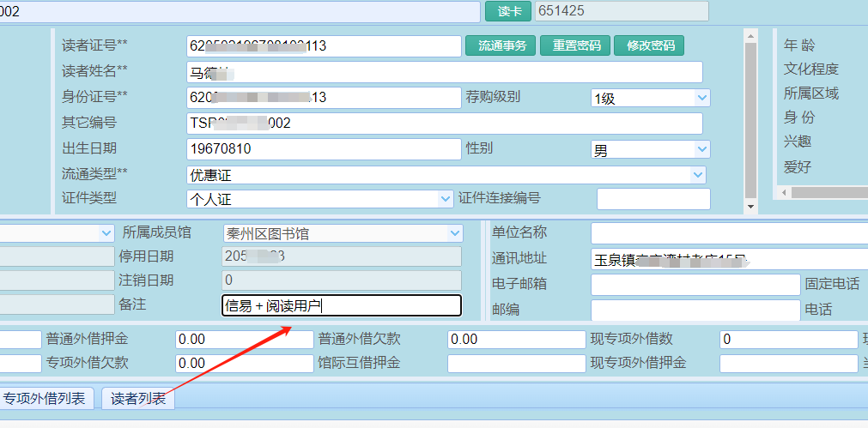This screenshot has height=428, width=868.
Task: Switch to the 专项外借列表 tab
Action: pyautogui.click(x=45, y=399)
